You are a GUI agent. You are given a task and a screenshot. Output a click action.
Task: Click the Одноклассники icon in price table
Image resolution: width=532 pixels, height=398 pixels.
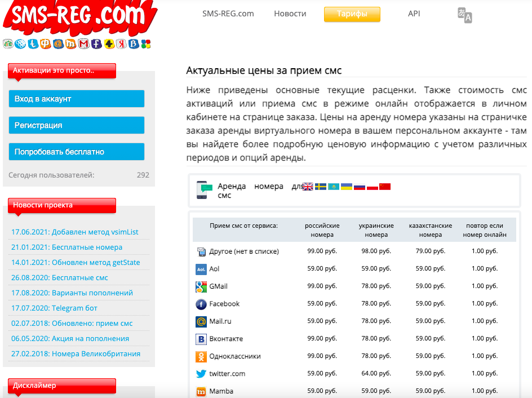click(201, 357)
